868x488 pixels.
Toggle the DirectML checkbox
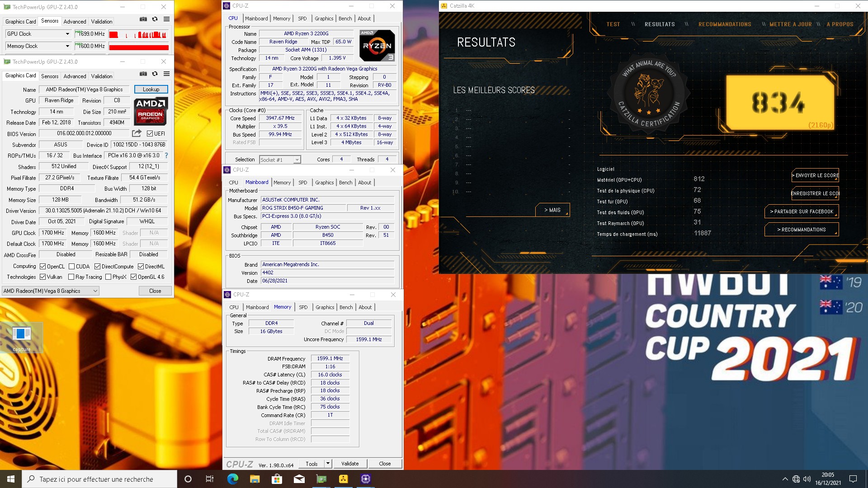[141, 267]
